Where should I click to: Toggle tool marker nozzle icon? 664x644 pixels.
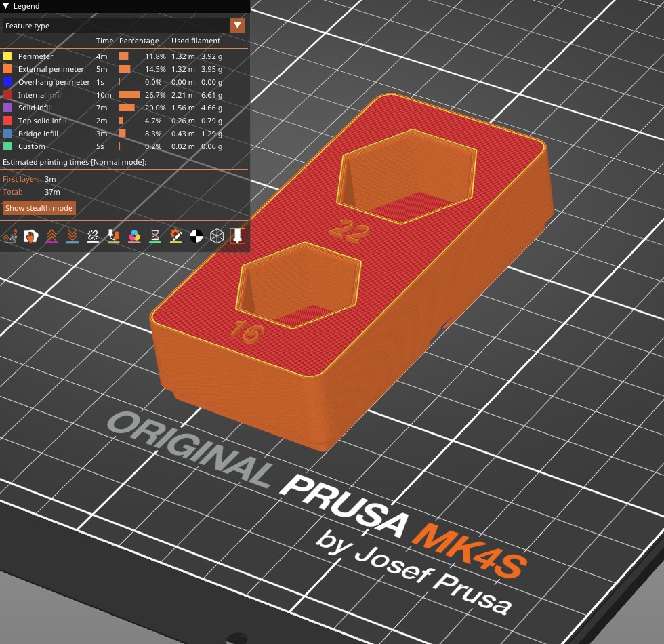(x=238, y=236)
